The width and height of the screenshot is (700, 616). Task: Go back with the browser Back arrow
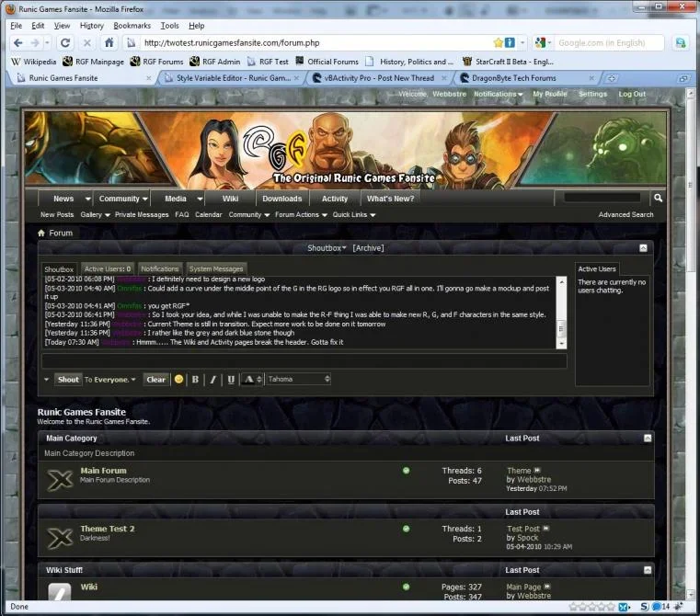17,43
